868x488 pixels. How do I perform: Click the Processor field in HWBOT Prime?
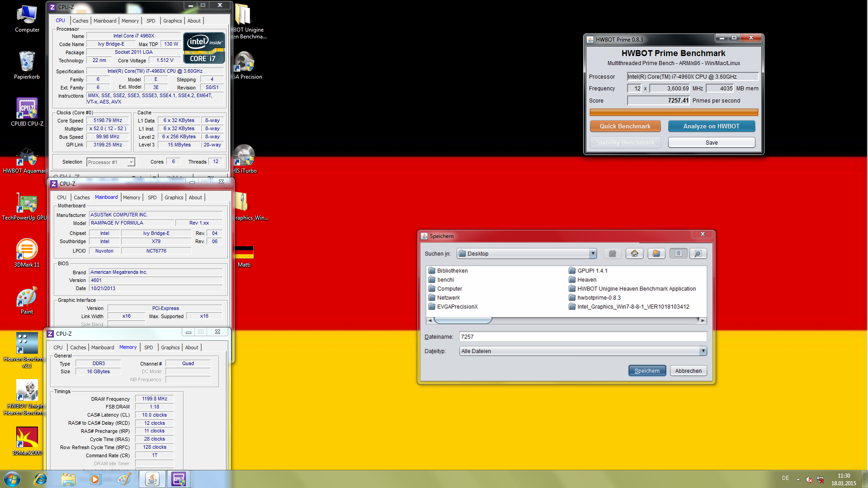692,76
